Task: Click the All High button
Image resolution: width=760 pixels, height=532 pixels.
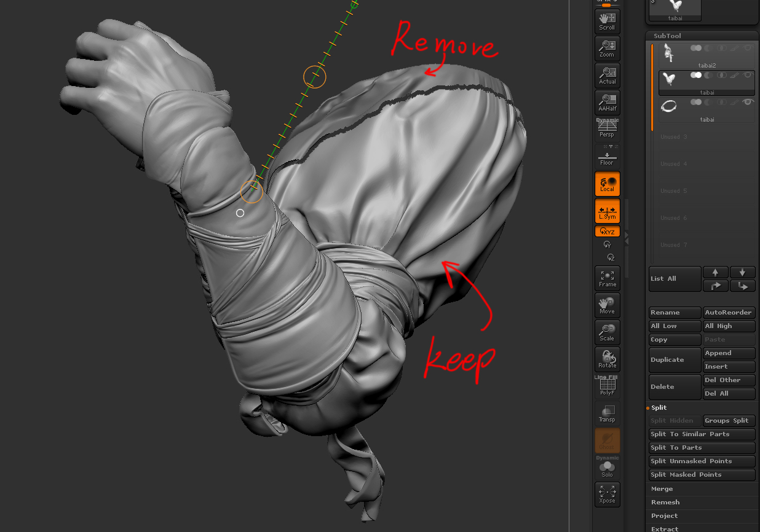Action: (x=729, y=326)
